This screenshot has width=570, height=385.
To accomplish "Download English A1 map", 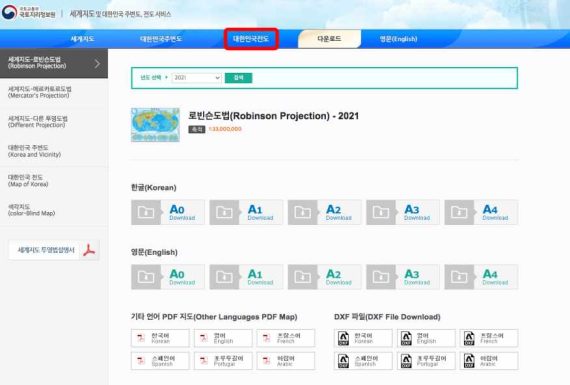I will (246, 277).
